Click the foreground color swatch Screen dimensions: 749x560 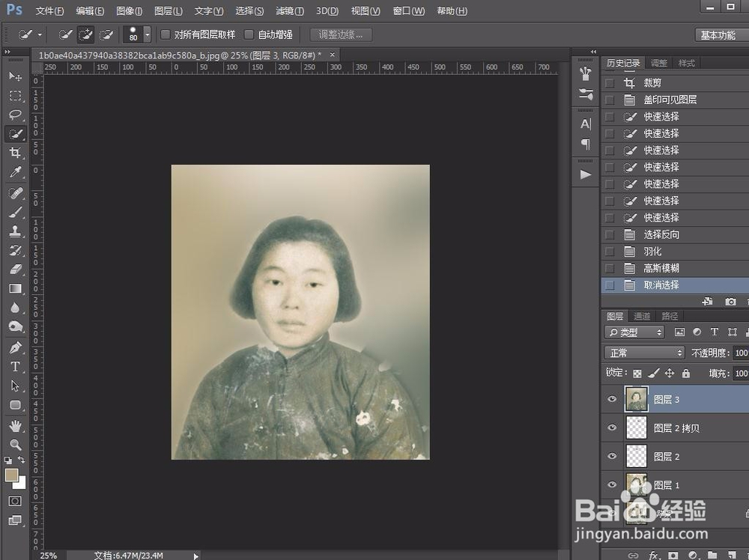(11, 475)
